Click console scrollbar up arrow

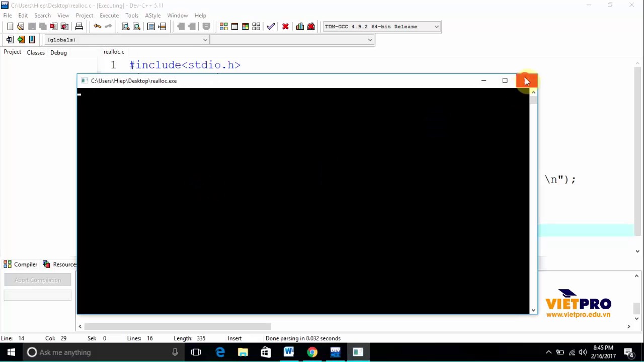[533, 92]
